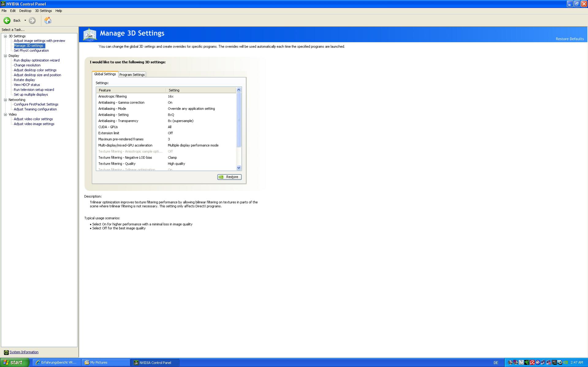Viewport: 588px width, 367px height.
Task: Open Adjust desktop size and position
Action: coord(37,75)
